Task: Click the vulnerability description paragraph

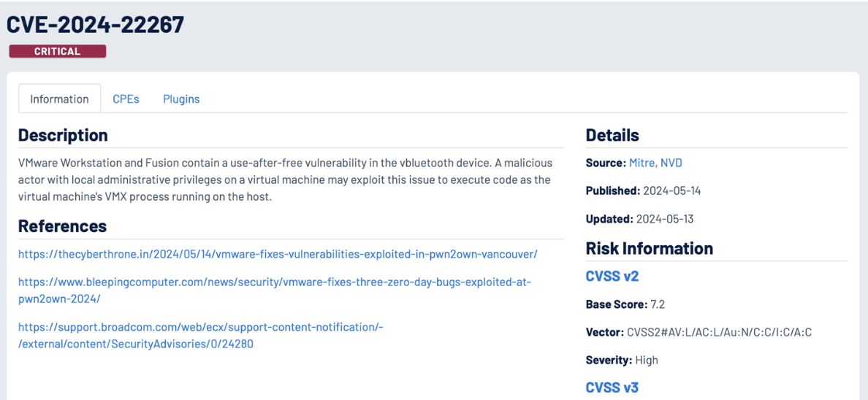Action: (285, 180)
